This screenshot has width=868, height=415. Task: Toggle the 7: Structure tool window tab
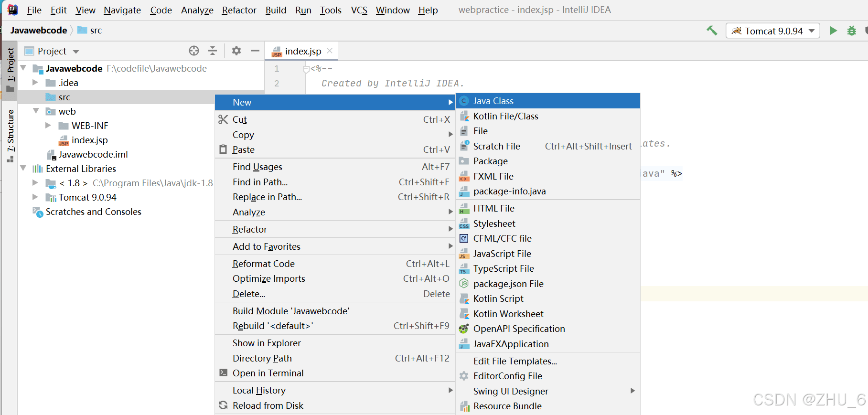(x=10, y=136)
